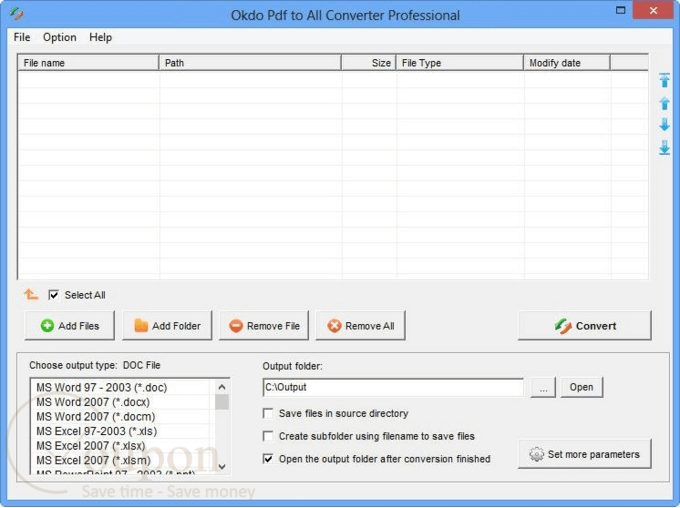Image resolution: width=680 pixels, height=508 pixels.
Task: Maximize the Okdo converter window
Action: tap(621, 10)
